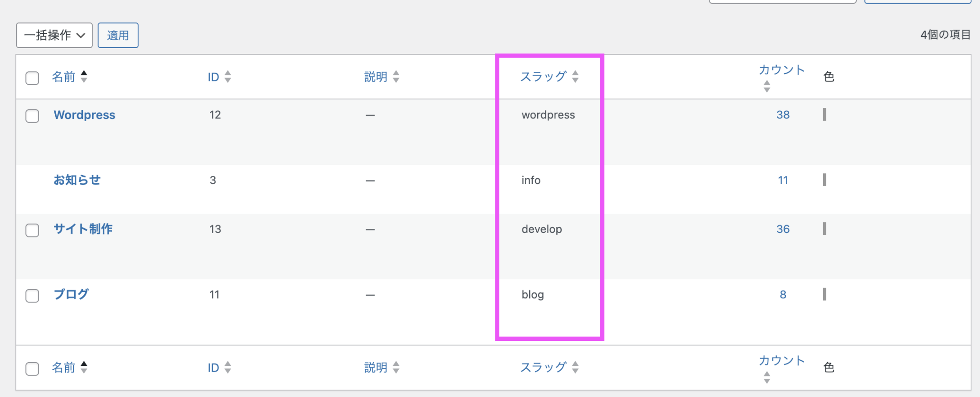This screenshot has height=397, width=980.
Task: Toggle select-all checkbox in table footer
Action: (x=32, y=369)
